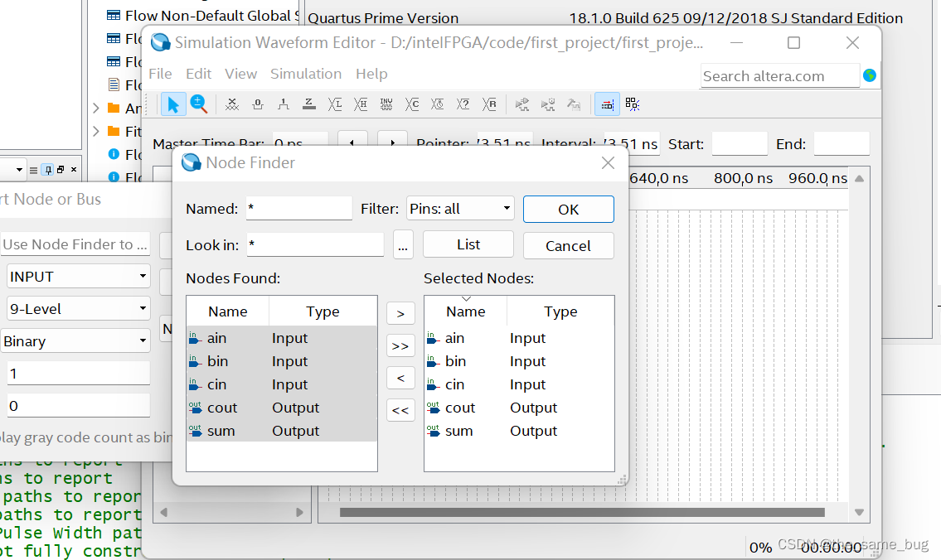Click the single < remove node button
This screenshot has width=941, height=560.
pos(400,378)
